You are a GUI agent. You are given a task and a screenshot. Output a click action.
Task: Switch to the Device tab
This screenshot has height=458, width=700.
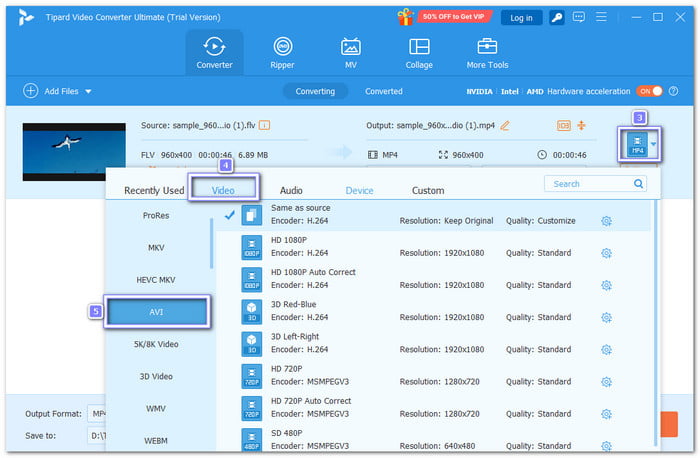pyautogui.click(x=359, y=190)
